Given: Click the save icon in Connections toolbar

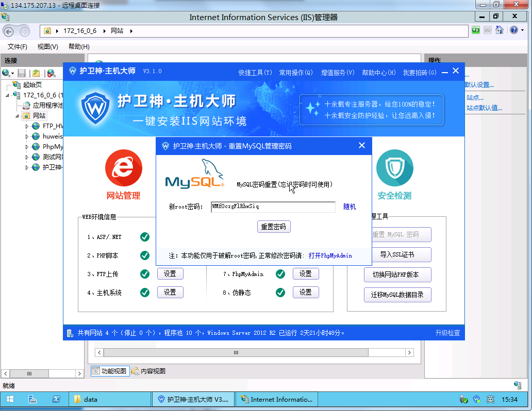Looking at the screenshot, I should click(22, 73).
